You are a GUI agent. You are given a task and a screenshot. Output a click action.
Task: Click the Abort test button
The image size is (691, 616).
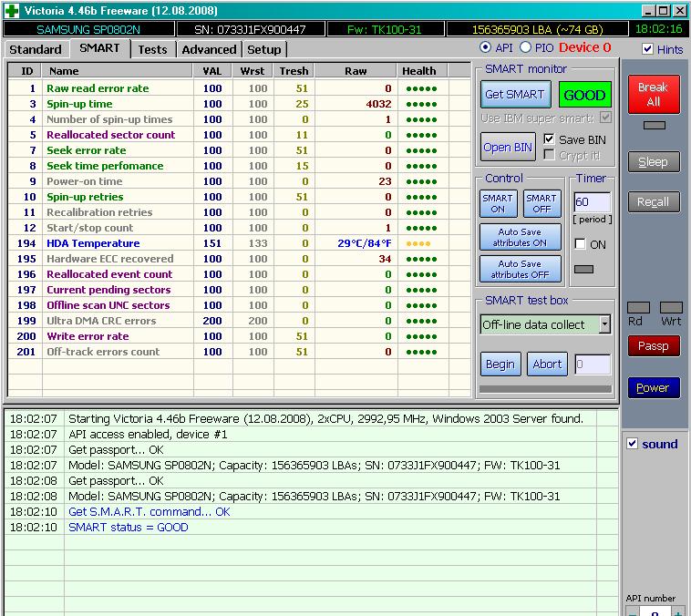point(547,364)
